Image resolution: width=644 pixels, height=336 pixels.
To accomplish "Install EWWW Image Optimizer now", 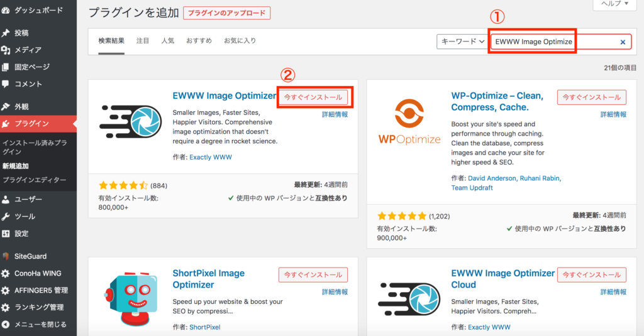I will point(313,97).
